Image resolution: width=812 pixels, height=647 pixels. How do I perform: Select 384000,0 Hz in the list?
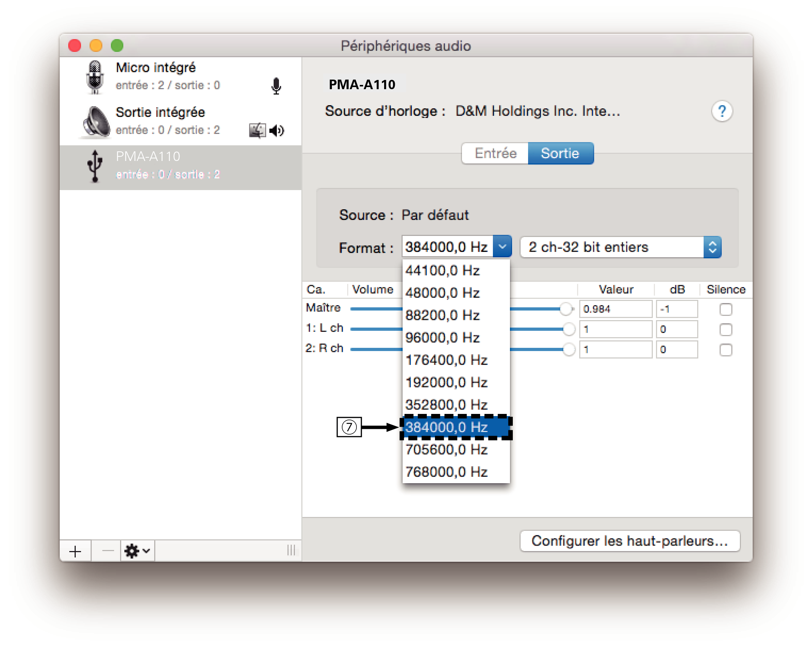click(456, 427)
